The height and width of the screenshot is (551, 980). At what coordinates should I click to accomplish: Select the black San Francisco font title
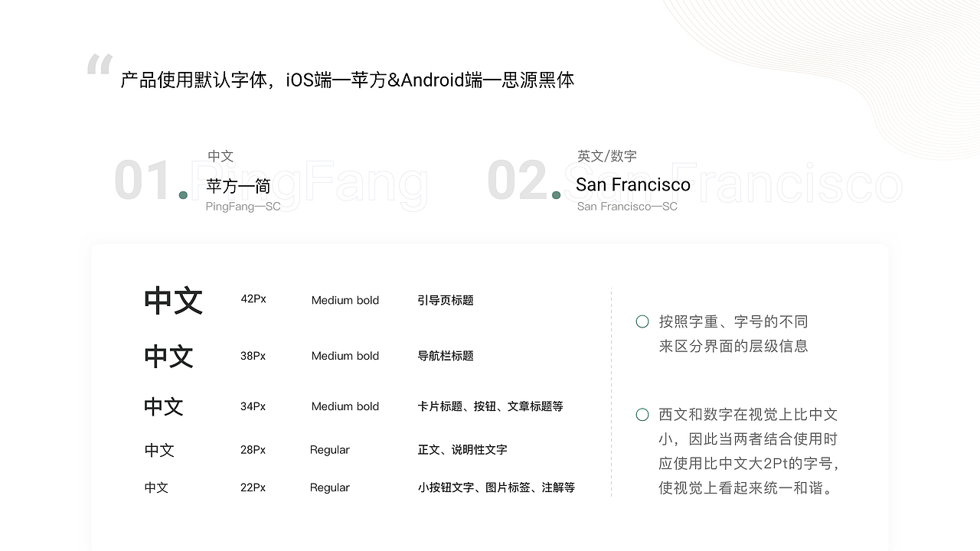pos(632,184)
